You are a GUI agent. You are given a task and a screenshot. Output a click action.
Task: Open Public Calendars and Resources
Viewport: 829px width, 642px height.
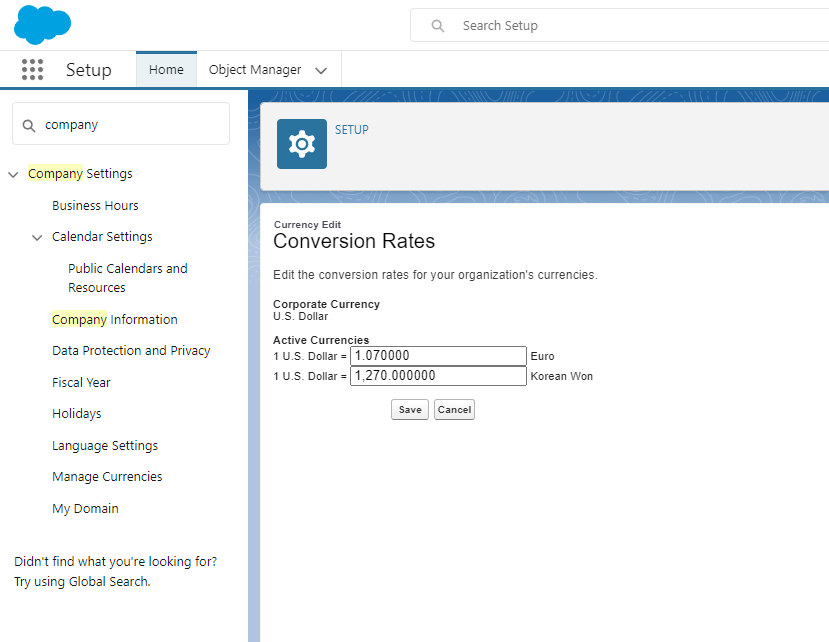coord(127,278)
